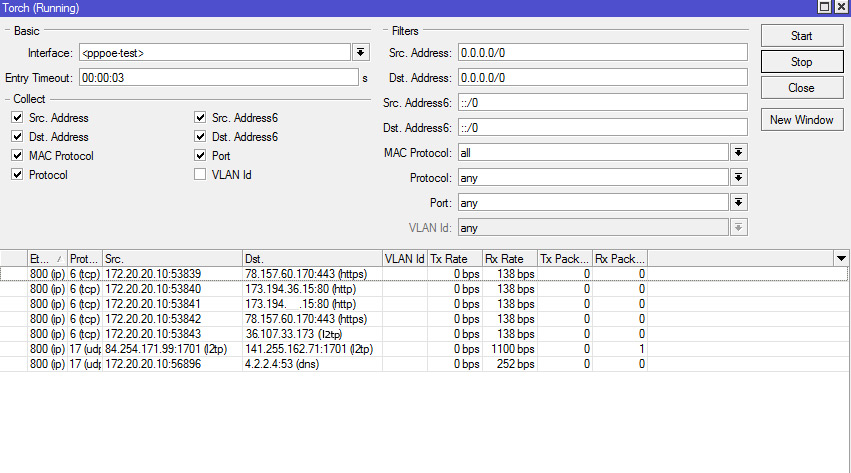Expand the Protocol filter dropdown
Image resolution: width=851 pixels, height=473 pixels.
[x=739, y=177]
